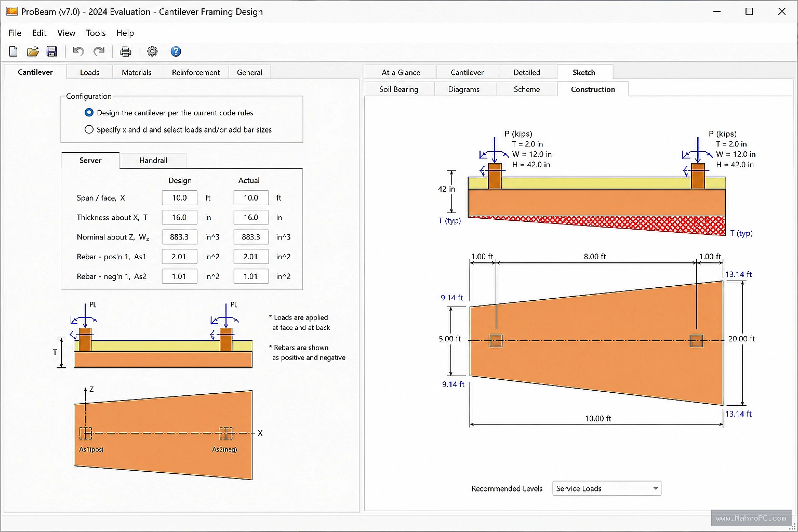Click the As1(pos) label in the plan sketch
Screen dimensions: 798x532
pos(91,449)
